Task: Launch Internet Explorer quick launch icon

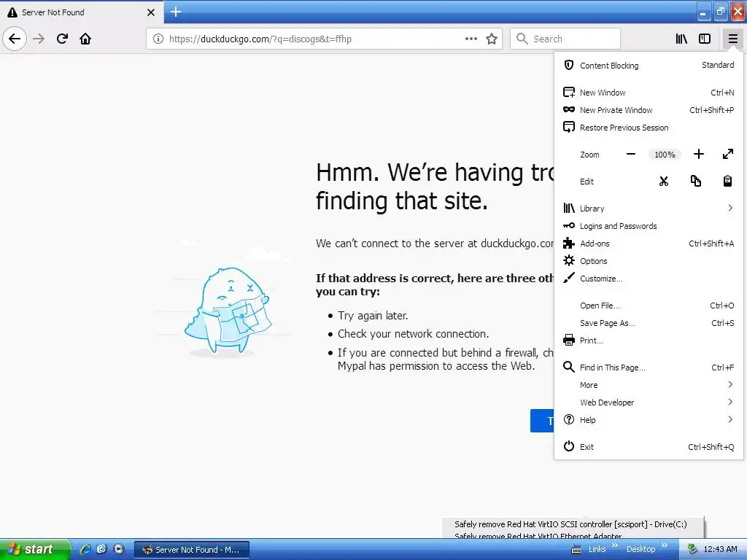Action: coord(86,549)
